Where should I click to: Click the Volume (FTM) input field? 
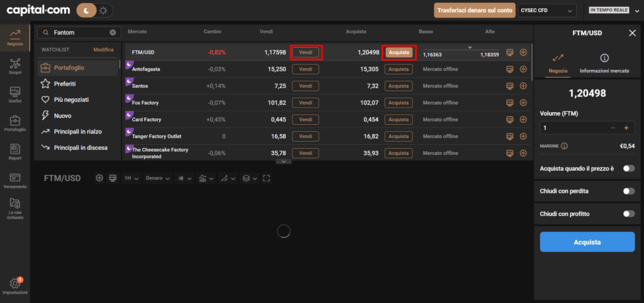point(575,128)
